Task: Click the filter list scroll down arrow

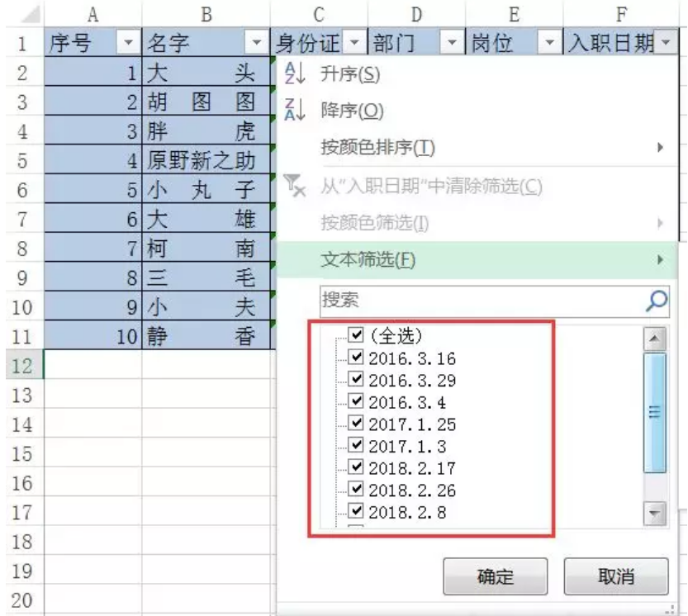Action: pyautogui.click(x=655, y=513)
